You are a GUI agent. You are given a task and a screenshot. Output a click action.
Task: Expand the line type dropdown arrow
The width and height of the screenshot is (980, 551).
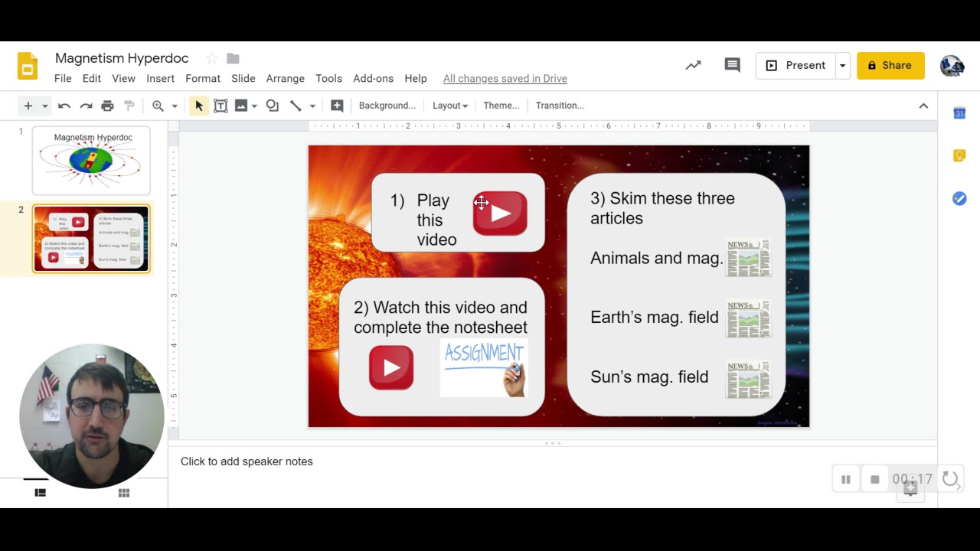click(x=312, y=106)
